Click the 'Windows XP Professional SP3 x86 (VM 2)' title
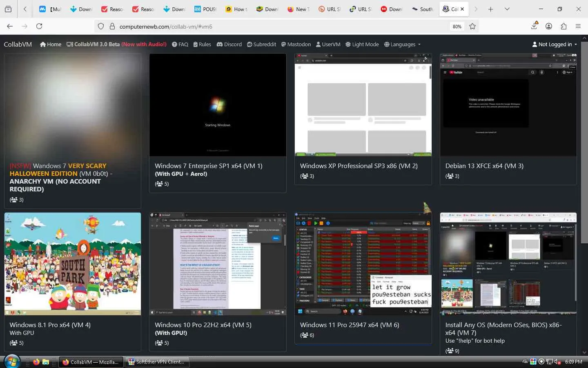The width and height of the screenshot is (588, 368). point(359,166)
